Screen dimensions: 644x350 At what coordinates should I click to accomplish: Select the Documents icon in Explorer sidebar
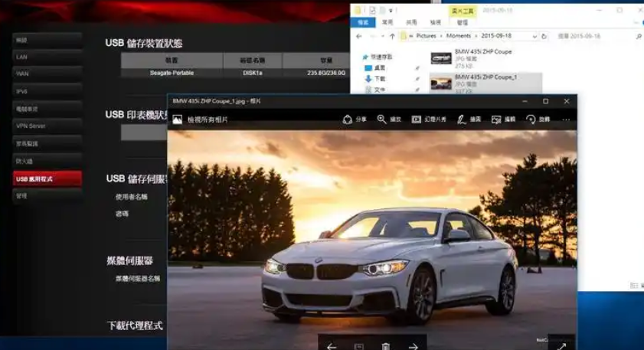click(x=368, y=90)
